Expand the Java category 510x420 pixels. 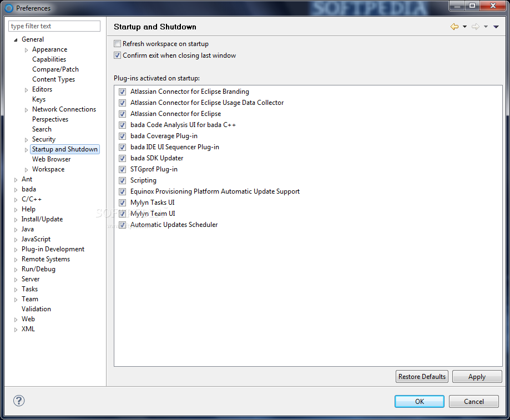(x=16, y=230)
